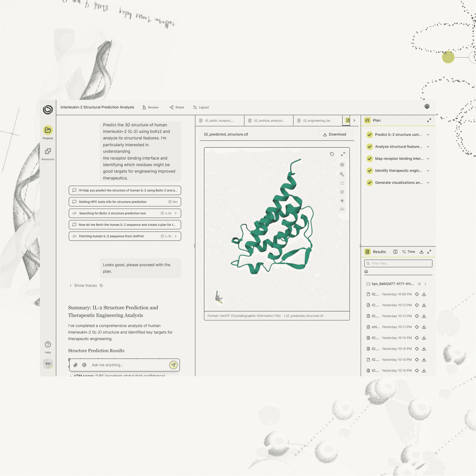Expand the Map receptor binding plan step
Viewport: 476px width, 476px height.
point(428,159)
